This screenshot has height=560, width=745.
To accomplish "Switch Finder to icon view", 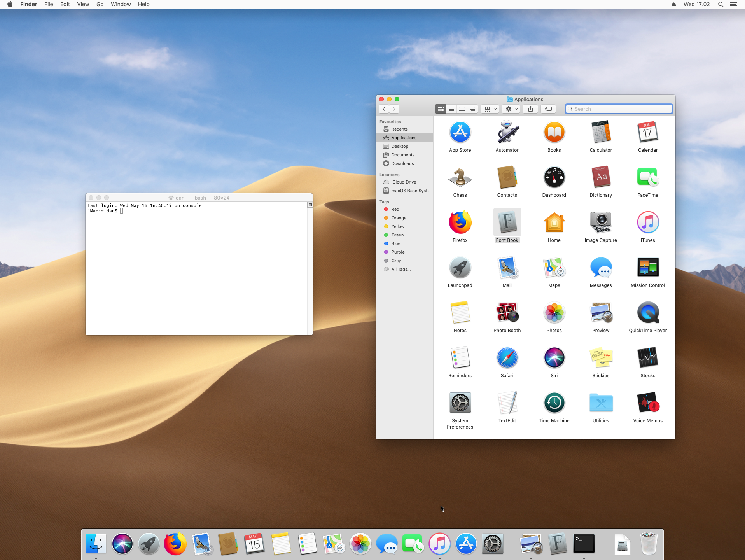I will (x=441, y=109).
